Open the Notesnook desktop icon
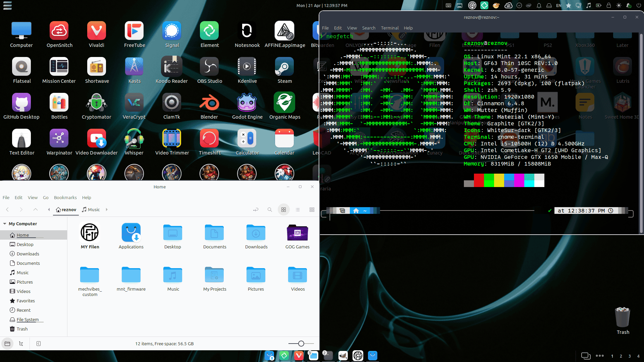The width and height of the screenshot is (644, 362). pos(247,35)
